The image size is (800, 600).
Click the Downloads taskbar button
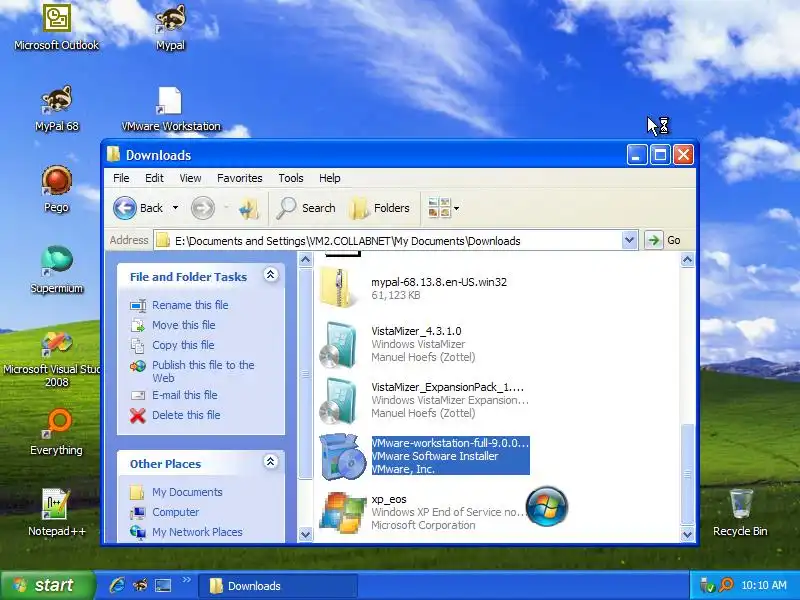pos(278,586)
